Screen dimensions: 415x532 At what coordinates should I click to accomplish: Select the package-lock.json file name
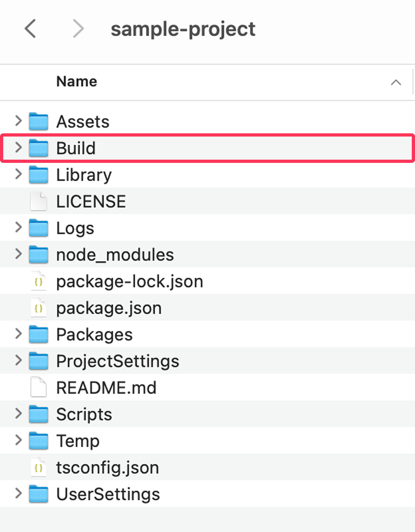click(129, 282)
